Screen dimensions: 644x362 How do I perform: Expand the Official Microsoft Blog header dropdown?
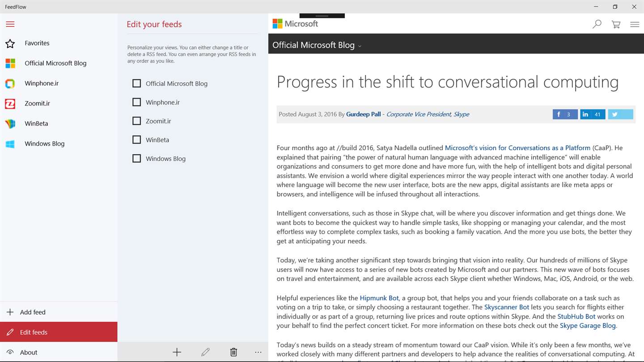[x=360, y=46]
